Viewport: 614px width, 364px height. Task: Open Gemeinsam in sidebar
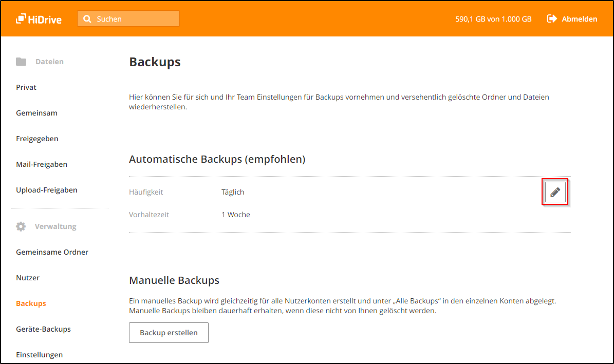(x=37, y=113)
